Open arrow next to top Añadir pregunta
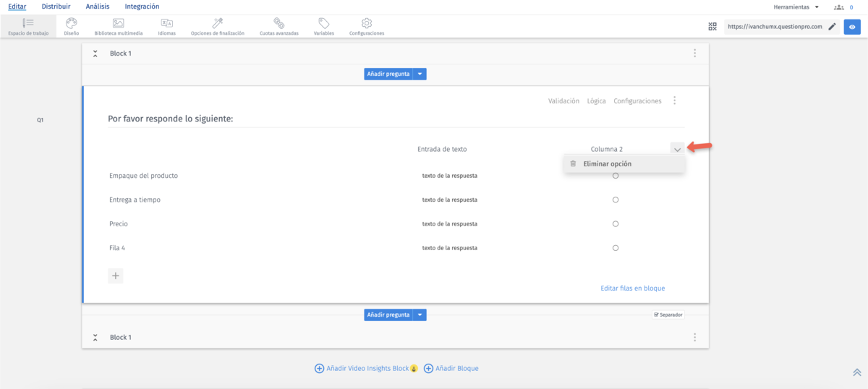Viewport: 868px width, 389px height. pyautogui.click(x=420, y=74)
